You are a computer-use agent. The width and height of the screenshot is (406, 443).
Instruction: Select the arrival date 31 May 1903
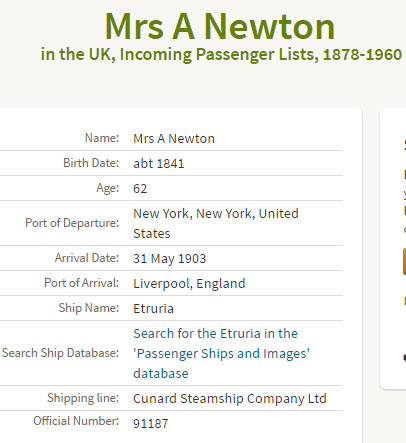click(170, 258)
